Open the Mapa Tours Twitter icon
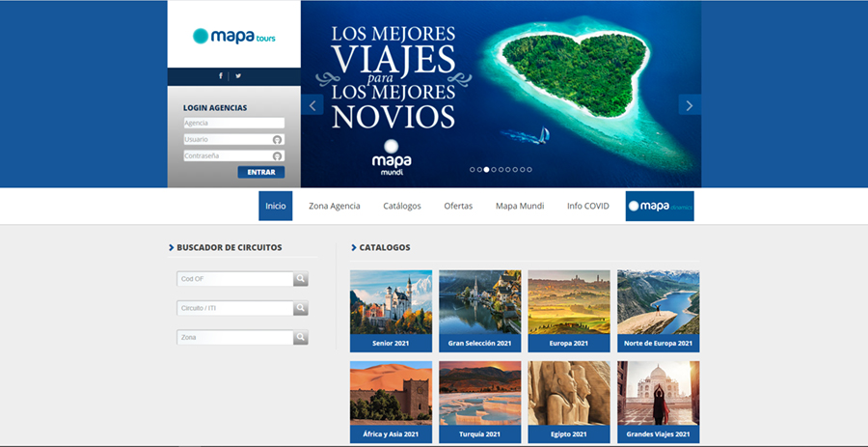Image resolution: width=868 pixels, height=447 pixels. tap(238, 76)
